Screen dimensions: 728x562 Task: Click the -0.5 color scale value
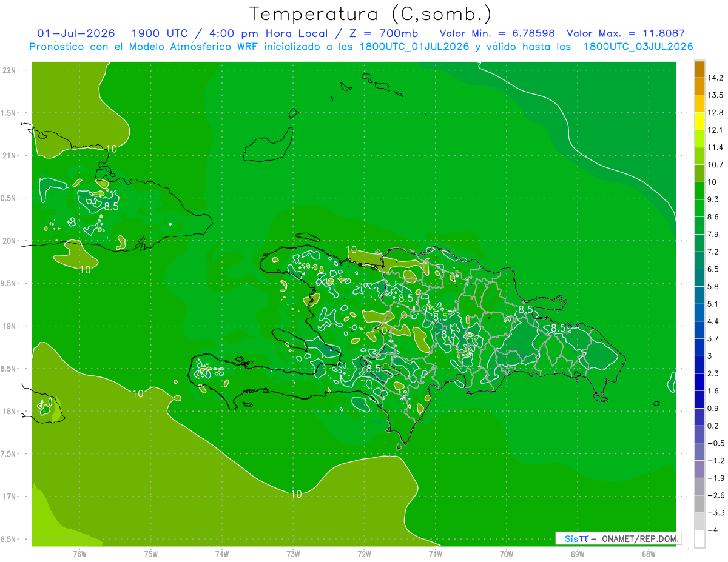(715, 443)
